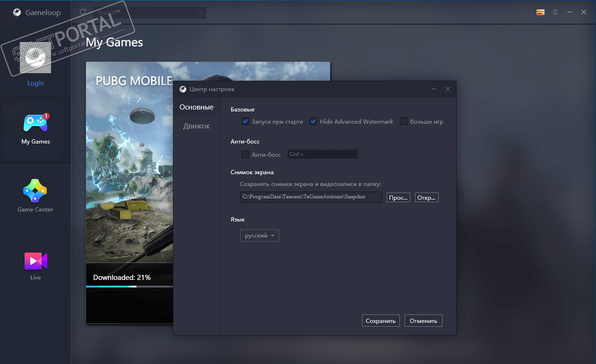Click the Downloaded: 21% text
This screenshot has width=596, height=364.
[x=122, y=277]
